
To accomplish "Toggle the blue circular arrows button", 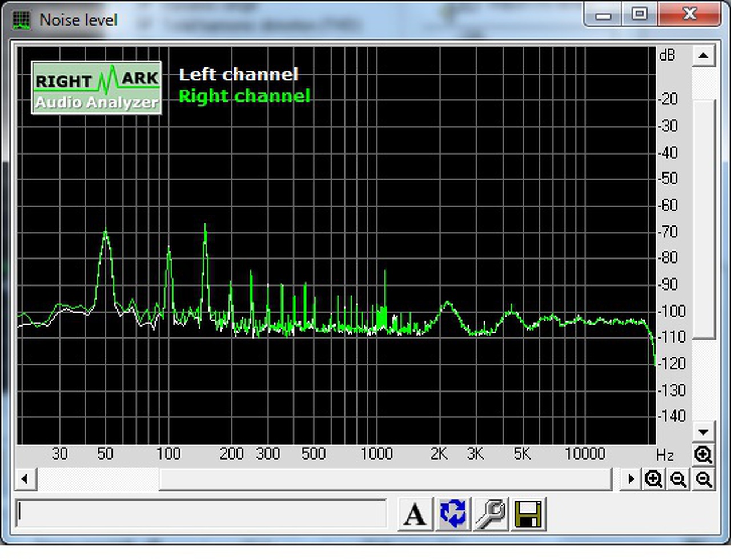I will click(453, 514).
